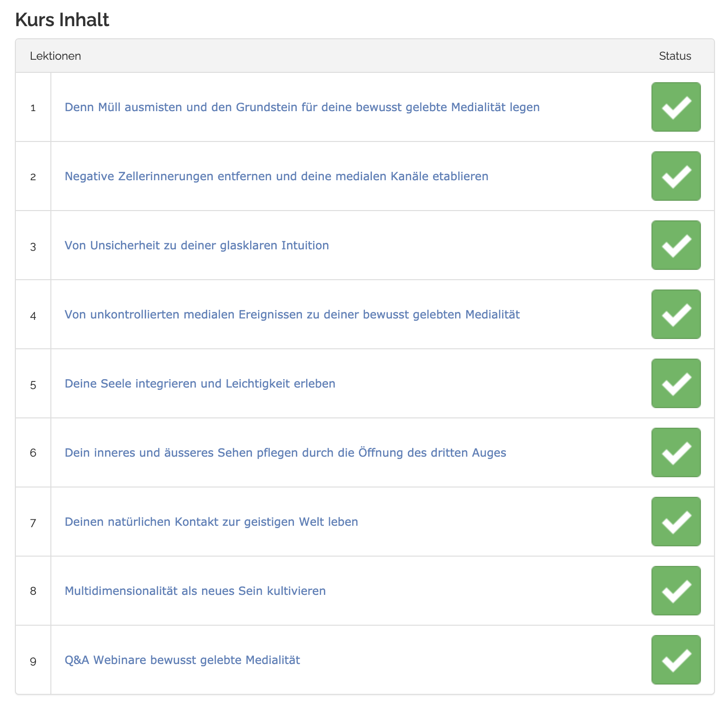Click the status checkmark for dritten Auges lesson
Viewport: 728px width, 706px height.
[676, 452]
